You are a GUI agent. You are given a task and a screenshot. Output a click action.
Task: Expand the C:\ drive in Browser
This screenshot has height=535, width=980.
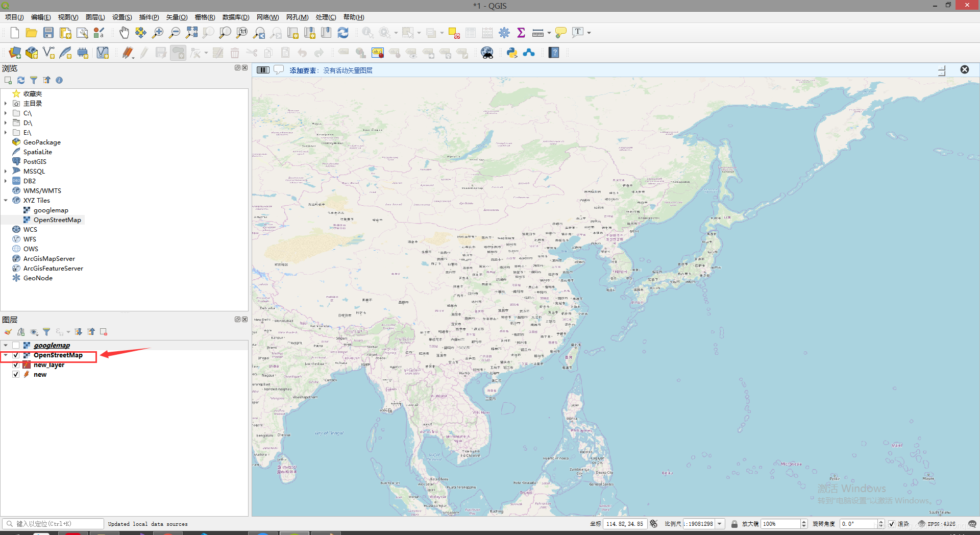click(6, 113)
